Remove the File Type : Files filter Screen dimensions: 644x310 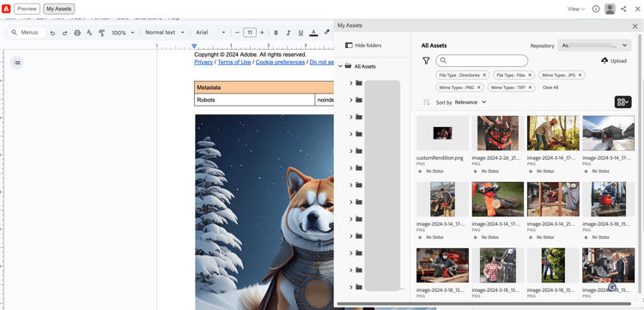point(530,76)
